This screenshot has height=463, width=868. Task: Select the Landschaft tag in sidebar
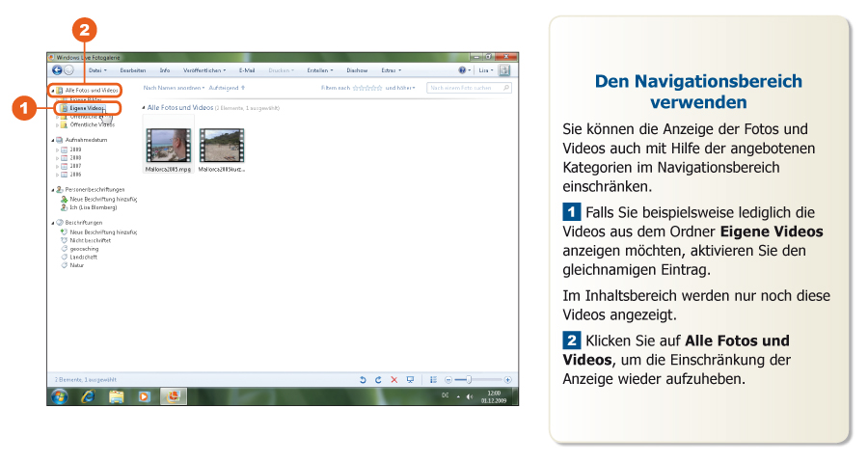tap(85, 257)
